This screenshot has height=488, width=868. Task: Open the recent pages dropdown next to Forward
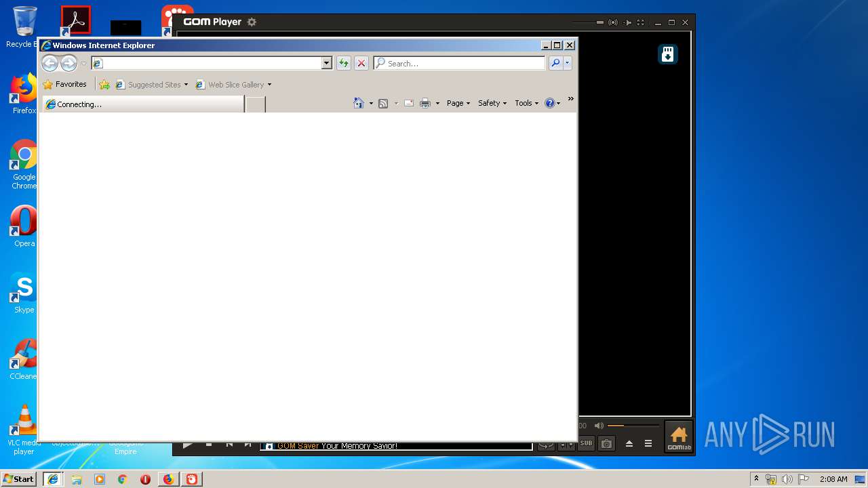coord(83,64)
